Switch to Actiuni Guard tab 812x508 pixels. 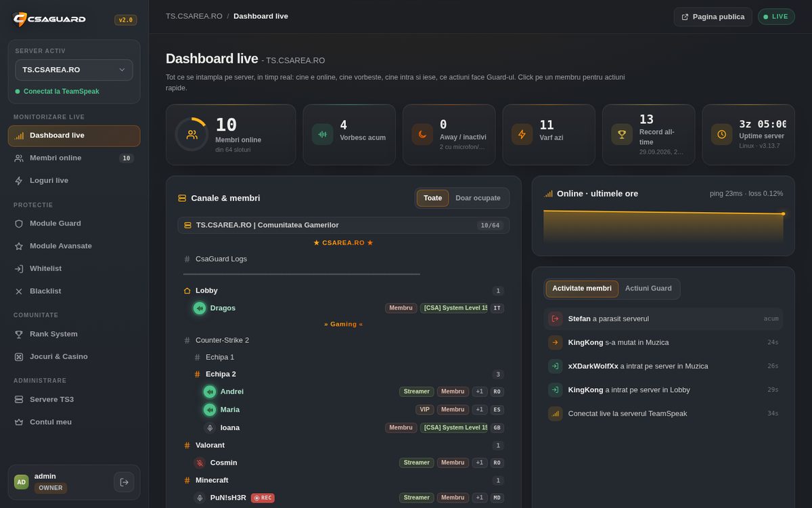(x=648, y=289)
